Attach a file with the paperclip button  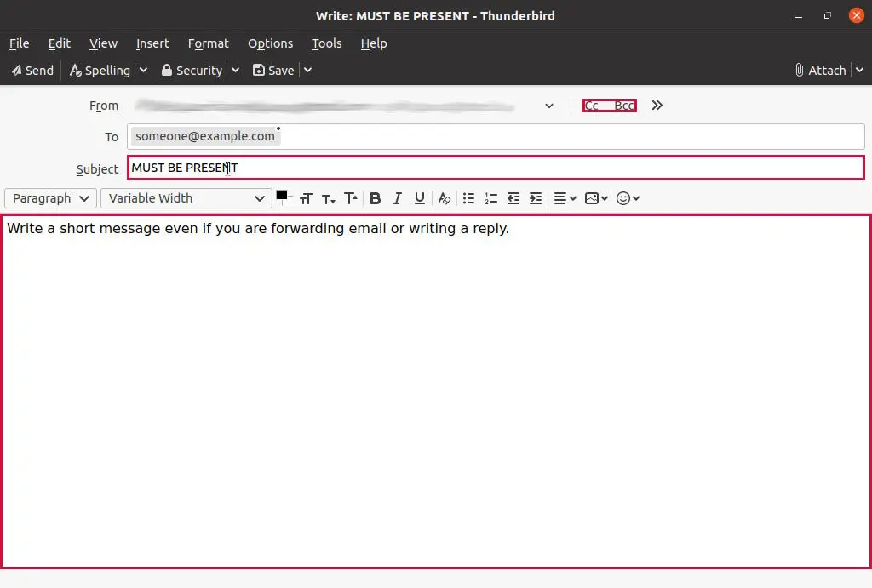coord(821,71)
